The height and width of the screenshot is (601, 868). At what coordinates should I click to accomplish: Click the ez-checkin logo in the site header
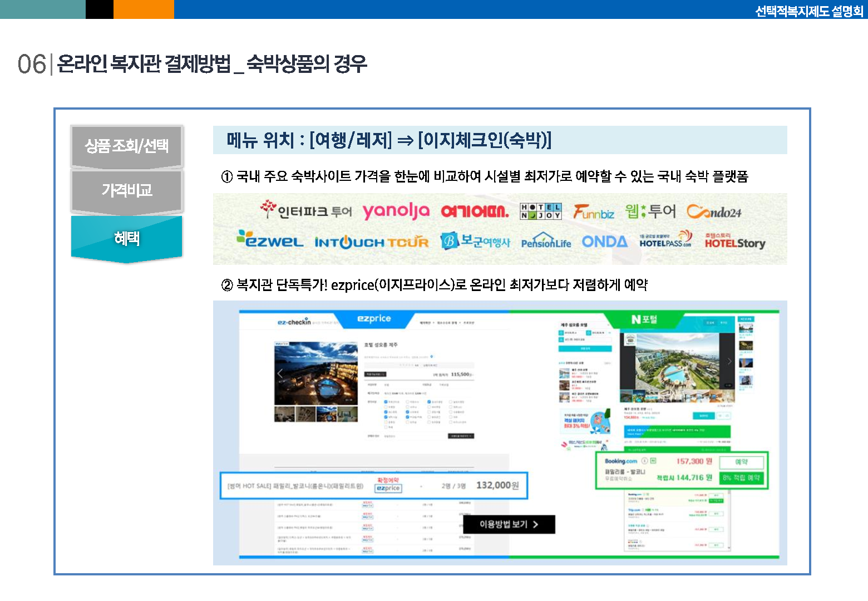pos(294,322)
